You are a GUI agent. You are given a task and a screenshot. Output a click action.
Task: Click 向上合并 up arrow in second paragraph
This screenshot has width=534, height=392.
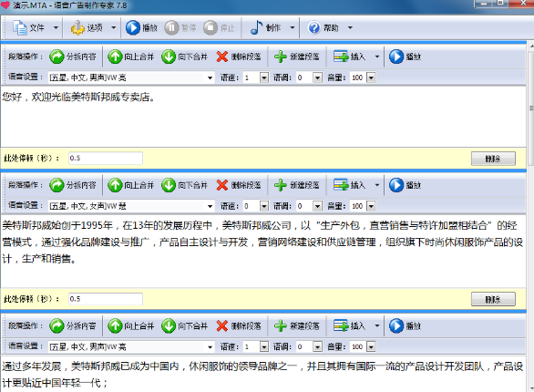point(115,185)
